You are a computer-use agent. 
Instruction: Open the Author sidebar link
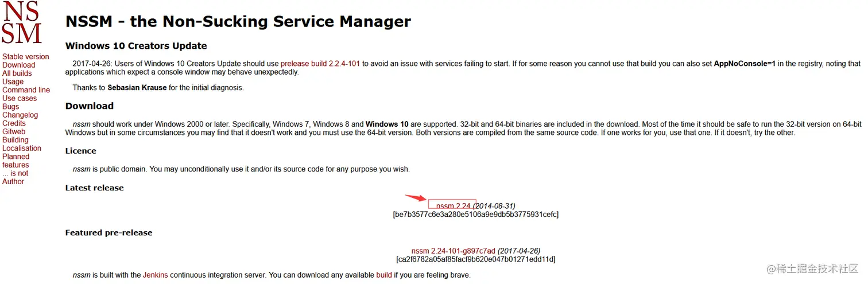13,181
